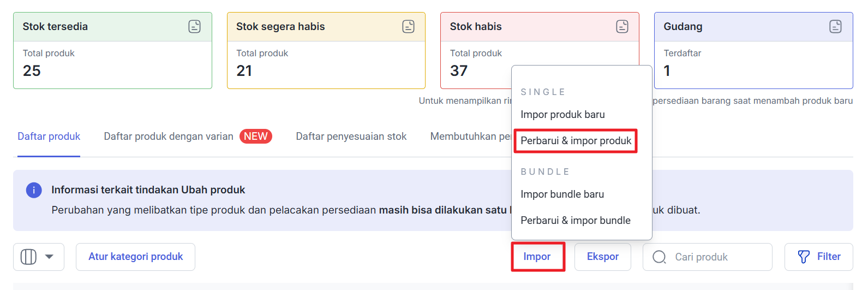
Task: Switch to Daftar produk tab
Action: (x=49, y=137)
